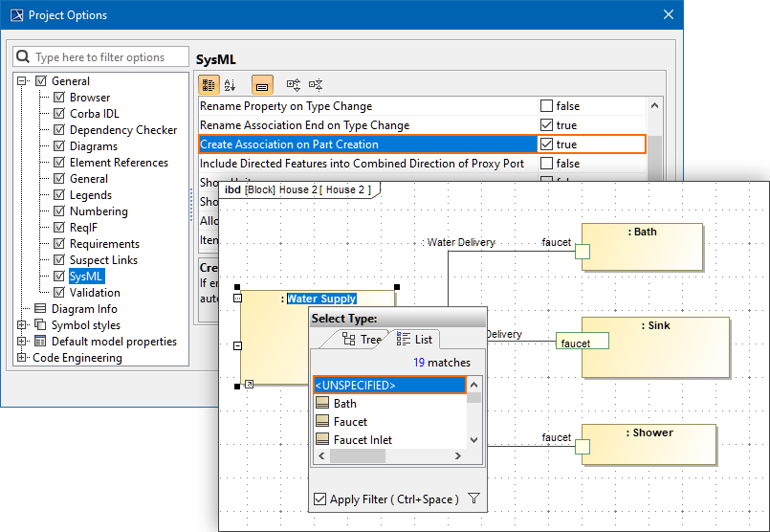Viewport: 770px width, 532px height.
Task: Open the Validation options item
Action: pos(95,293)
